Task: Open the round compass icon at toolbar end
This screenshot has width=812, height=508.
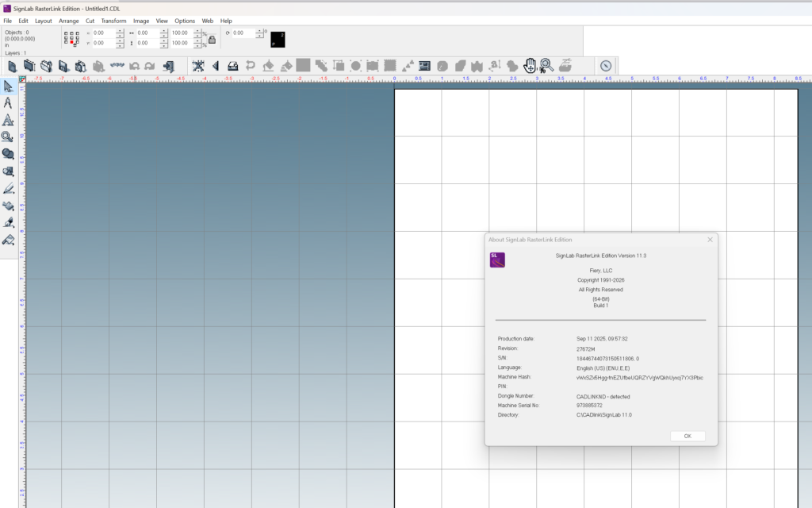Action: (606, 66)
